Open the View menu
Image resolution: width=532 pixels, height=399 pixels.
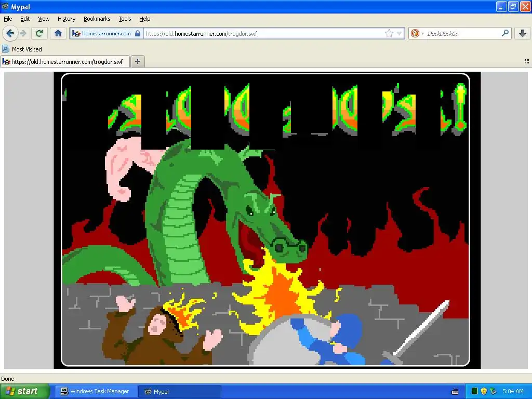tap(44, 19)
